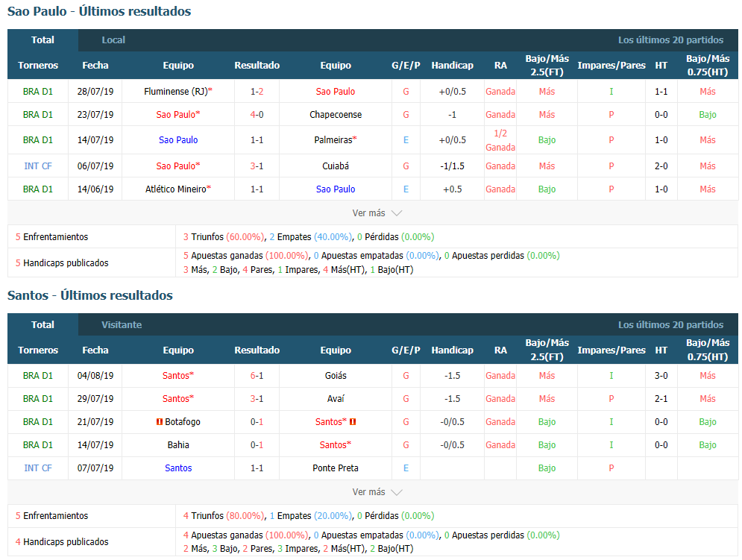Select the Total tab in Sao Paulo section
742x560 pixels.
click(43, 40)
